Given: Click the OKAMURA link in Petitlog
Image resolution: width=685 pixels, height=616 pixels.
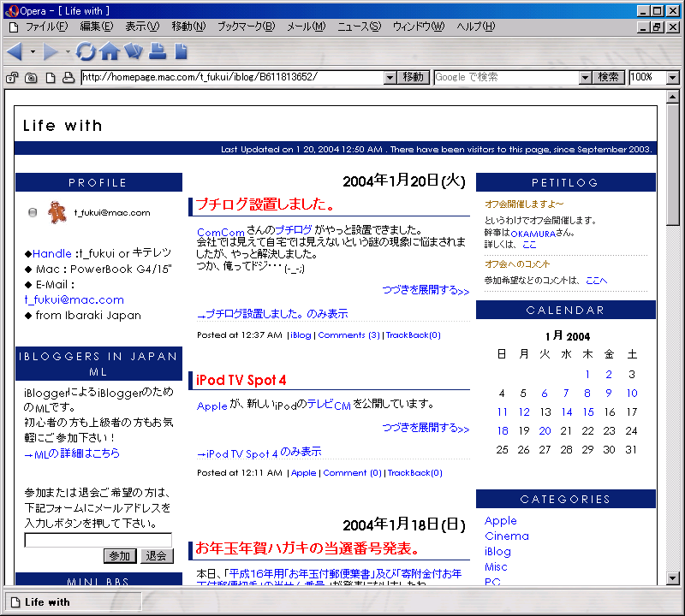Looking at the screenshot, I should pos(533,234).
